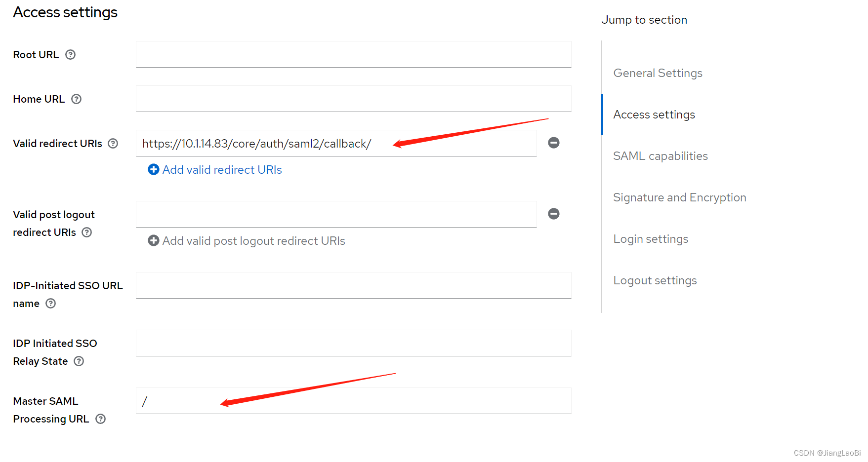868x462 pixels.
Task: Jump to the Login settings section
Action: (x=651, y=238)
